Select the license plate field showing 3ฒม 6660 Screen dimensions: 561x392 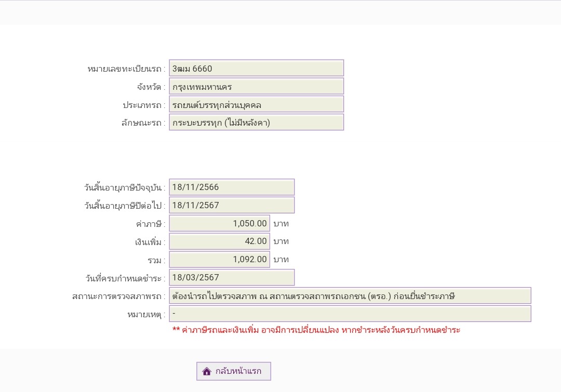(256, 68)
